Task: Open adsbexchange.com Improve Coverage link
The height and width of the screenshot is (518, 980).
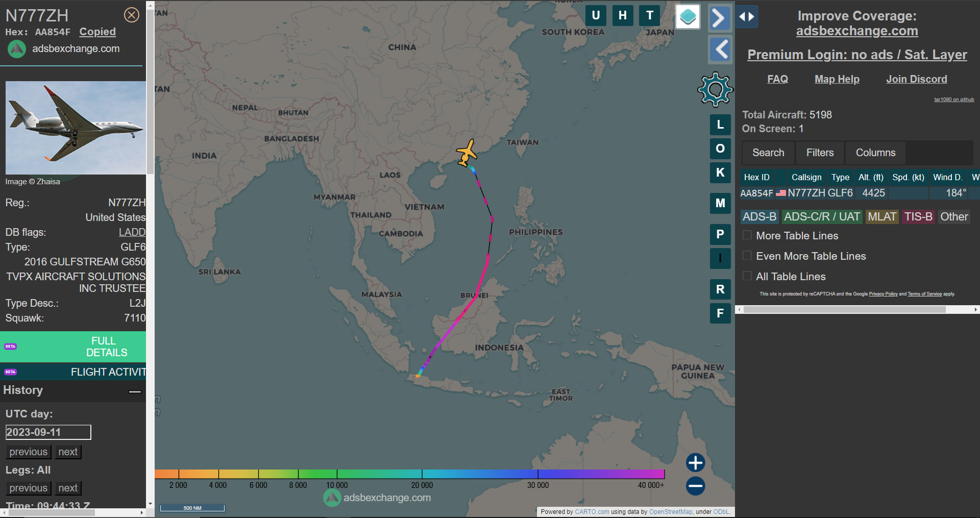Action: [857, 31]
